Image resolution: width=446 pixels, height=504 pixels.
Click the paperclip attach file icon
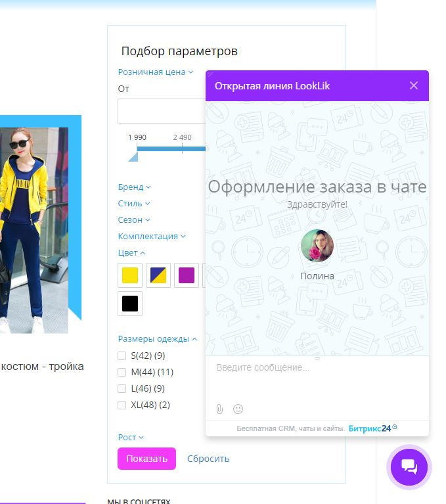point(219,409)
